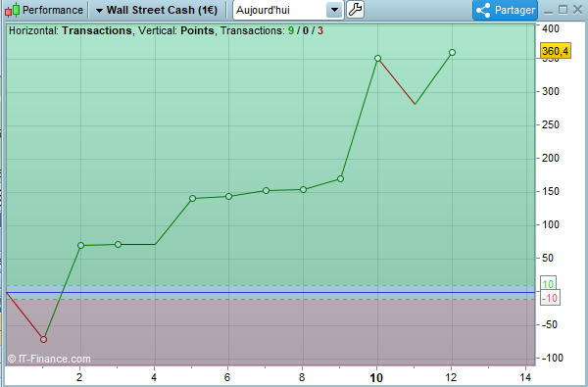Expand the Wall Street Cash instrument dropdown
Image resolution: width=588 pixels, height=387 pixels.
pyautogui.click(x=99, y=11)
